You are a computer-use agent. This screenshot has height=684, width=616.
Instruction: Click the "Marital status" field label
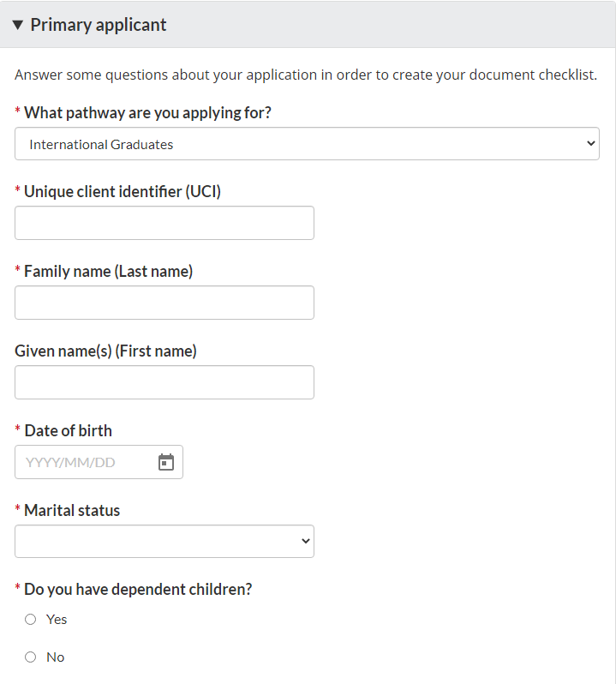coord(72,510)
